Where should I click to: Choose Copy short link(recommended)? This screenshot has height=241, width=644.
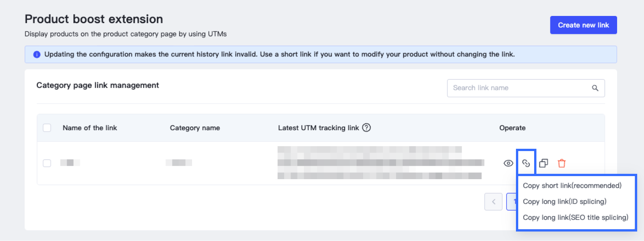click(x=572, y=186)
